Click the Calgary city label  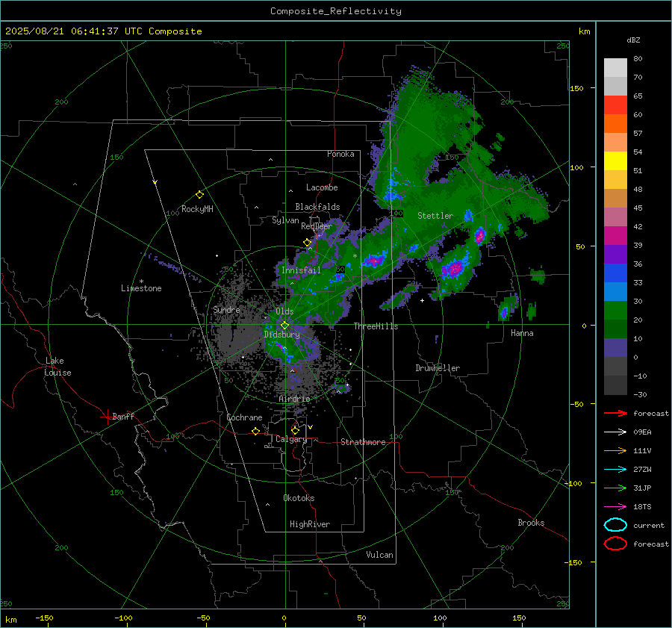(291, 439)
